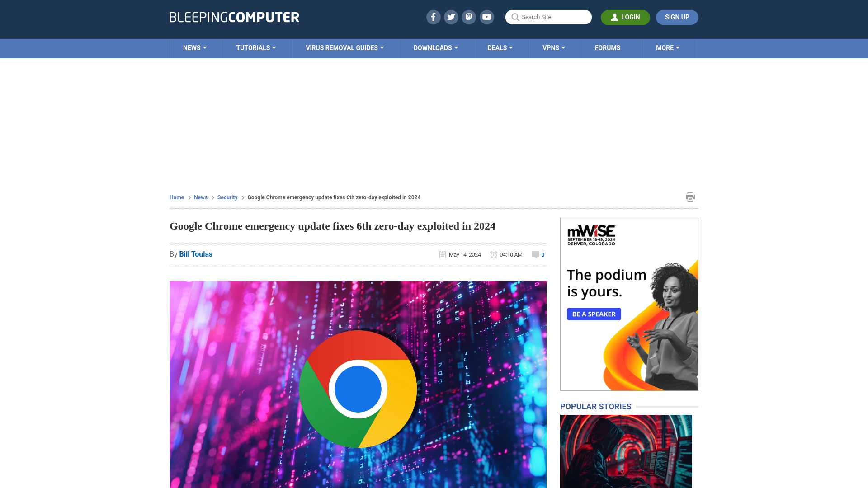Expand the MORE navigation dropdown
The width and height of the screenshot is (868, 488).
pyautogui.click(x=668, y=47)
